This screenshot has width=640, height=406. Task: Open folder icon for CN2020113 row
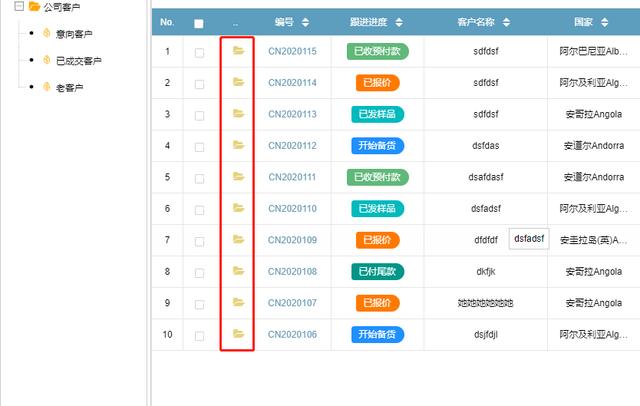tap(238, 113)
